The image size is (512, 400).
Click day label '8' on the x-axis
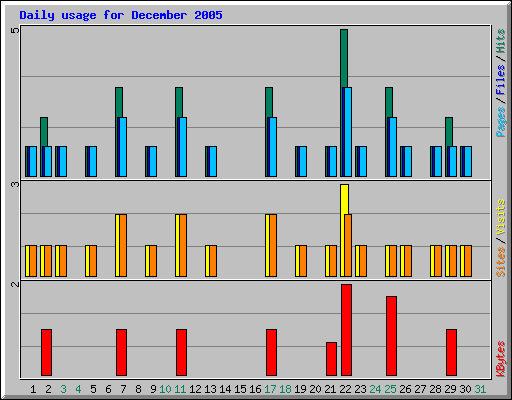point(138,389)
